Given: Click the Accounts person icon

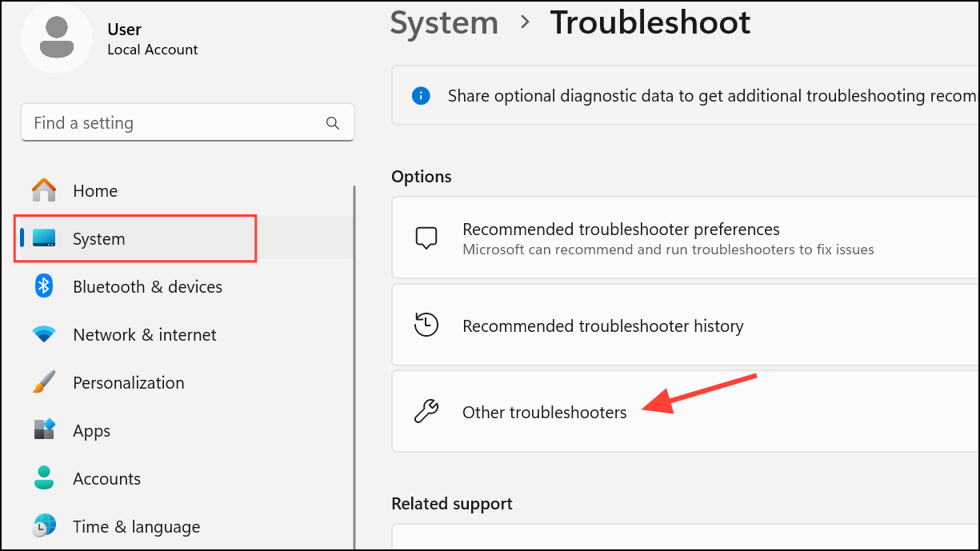Looking at the screenshot, I should [44, 478].
